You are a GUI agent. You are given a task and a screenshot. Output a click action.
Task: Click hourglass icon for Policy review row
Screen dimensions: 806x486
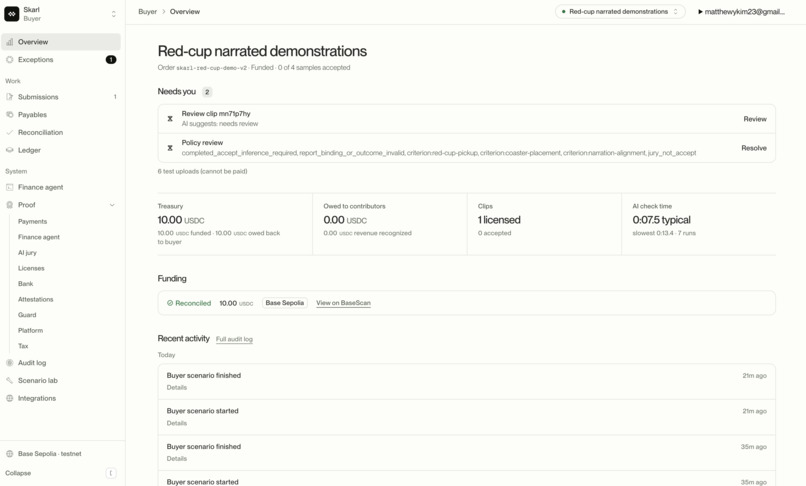170,148
